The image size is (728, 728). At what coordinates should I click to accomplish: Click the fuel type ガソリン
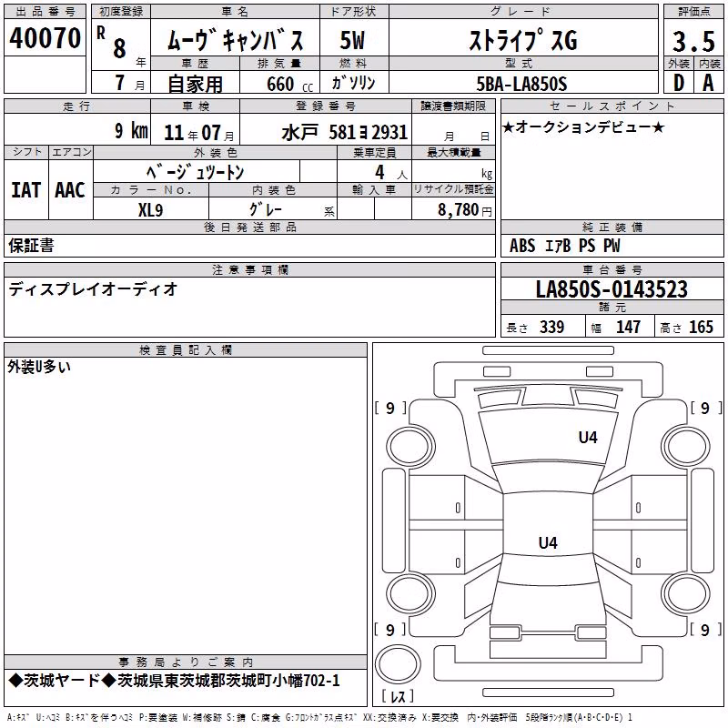tap(353, 83)
